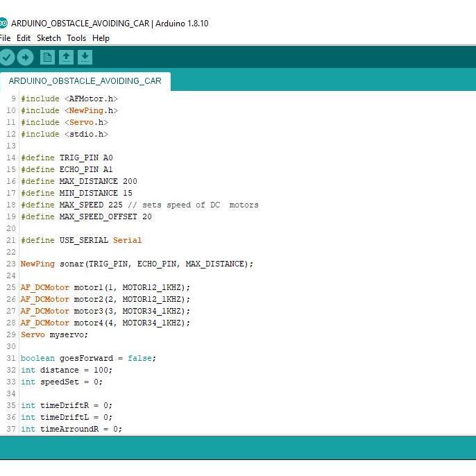Open the File menu
The image size is (476, 476).
5,38
